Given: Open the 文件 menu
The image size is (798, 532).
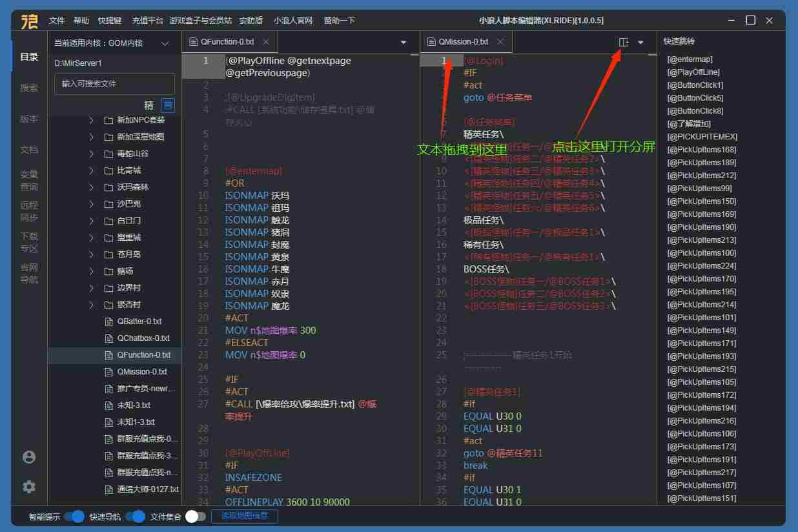Looking at the screenshot, I should pyautogui.click(x=57, y=21).
